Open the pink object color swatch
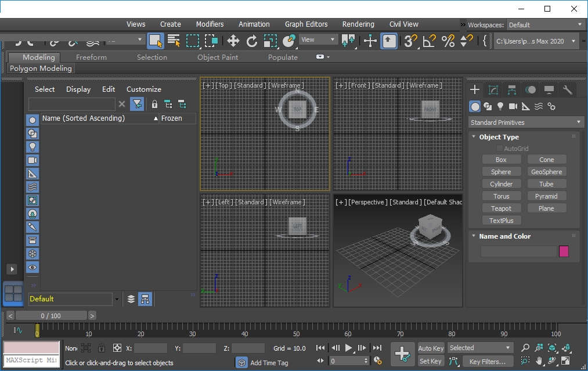 pyautogui.click(x=564, y=251)
